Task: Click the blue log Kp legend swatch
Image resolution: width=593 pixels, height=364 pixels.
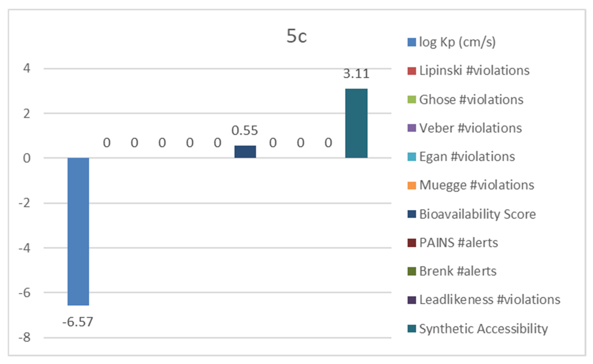Action: point(411,42)
